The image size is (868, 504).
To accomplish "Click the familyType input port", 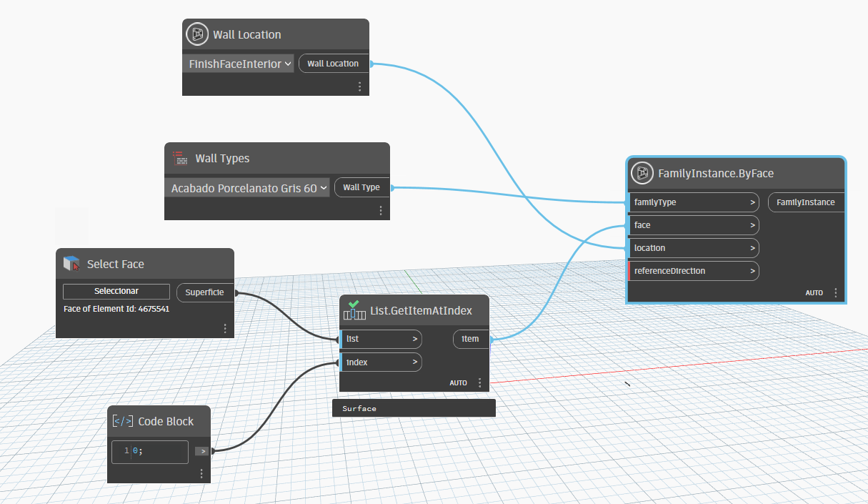I will (x=693, y=202).
